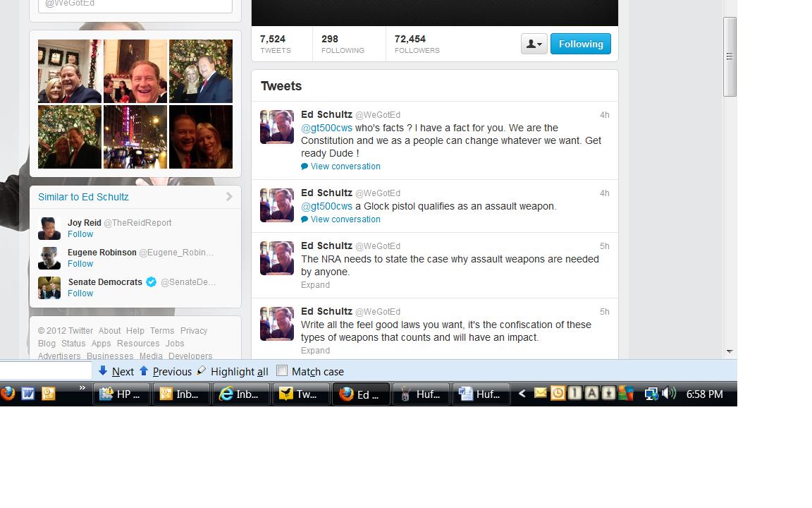812x508 pixels.
Task: Click the volume speaker tray icon
Action: coord(669,394)
